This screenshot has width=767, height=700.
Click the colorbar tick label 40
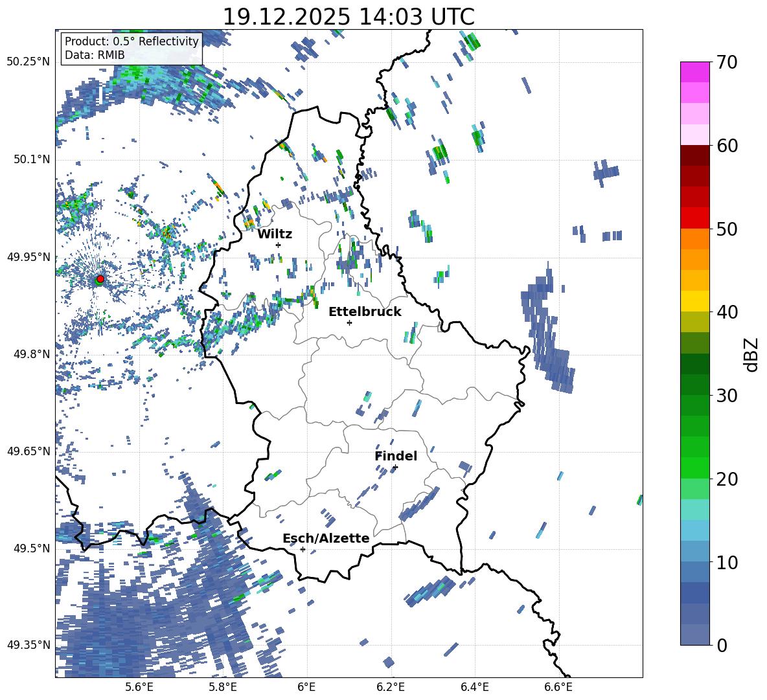727,312
